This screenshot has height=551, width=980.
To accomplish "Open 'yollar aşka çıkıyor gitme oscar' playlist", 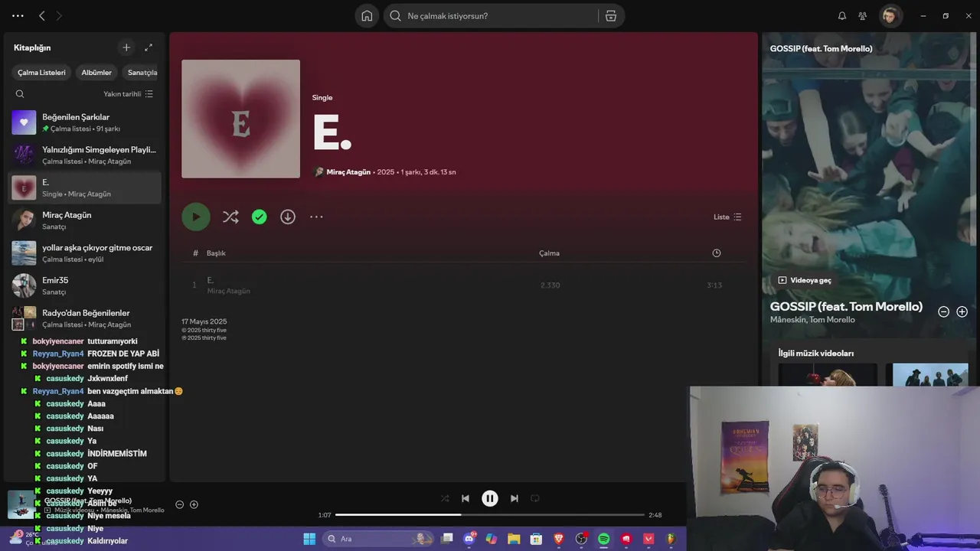I will pyautogui.click(x=84, y=253).
